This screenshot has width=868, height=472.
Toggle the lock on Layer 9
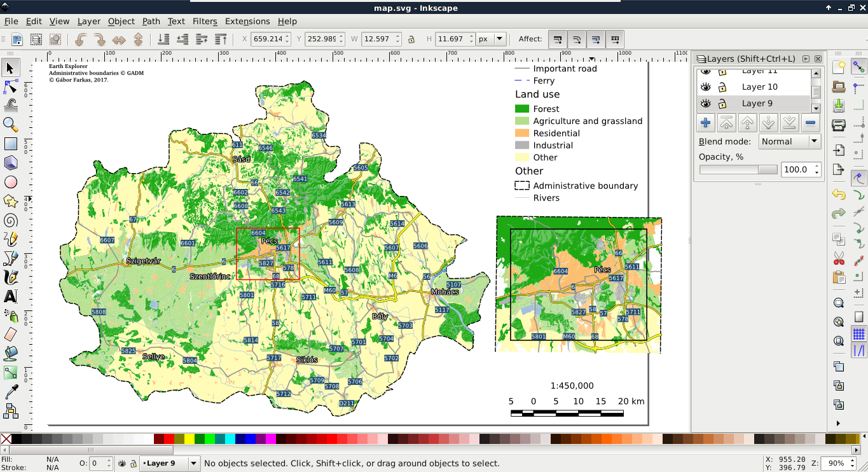coord(722,104)
